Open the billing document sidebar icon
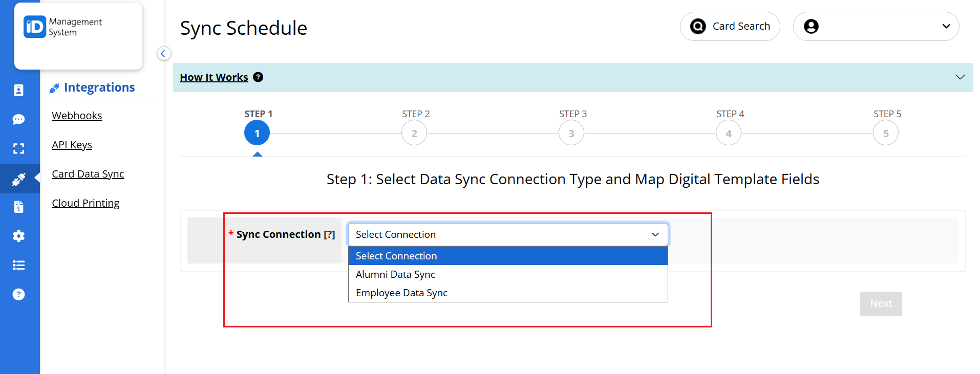The height and width of the screenshot is (374, 980). (x=19, y=207)
